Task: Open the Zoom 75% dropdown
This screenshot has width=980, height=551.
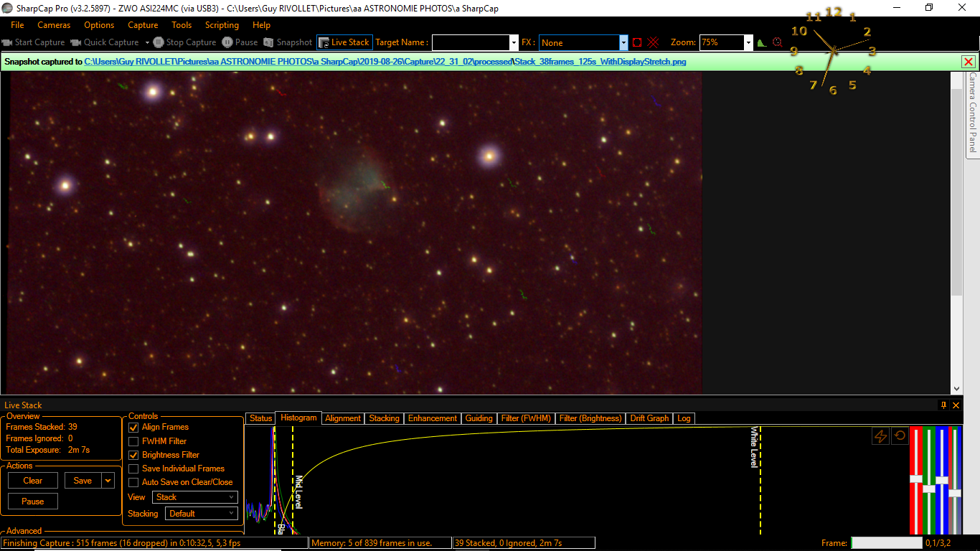Action: coord(748,42)
